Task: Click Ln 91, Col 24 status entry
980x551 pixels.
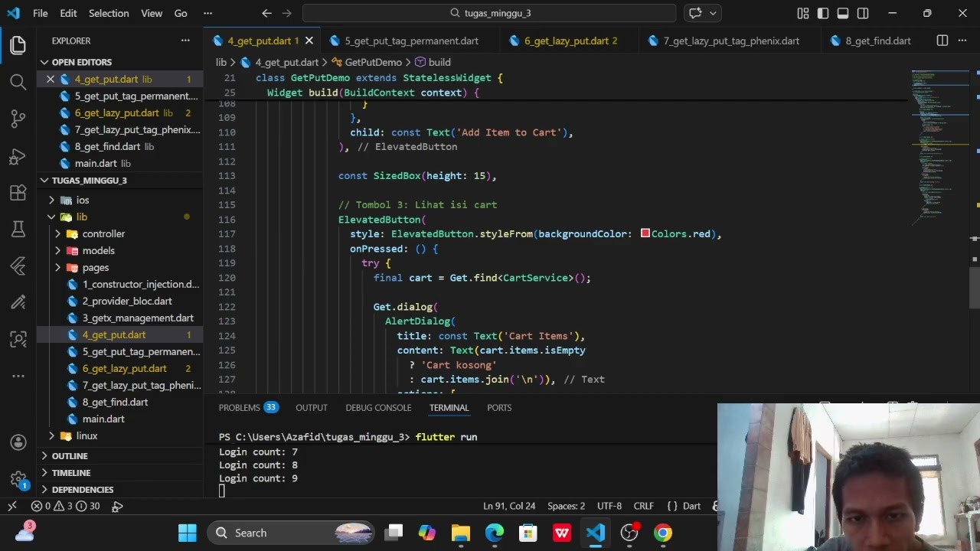Action: [x=509, y=506]
